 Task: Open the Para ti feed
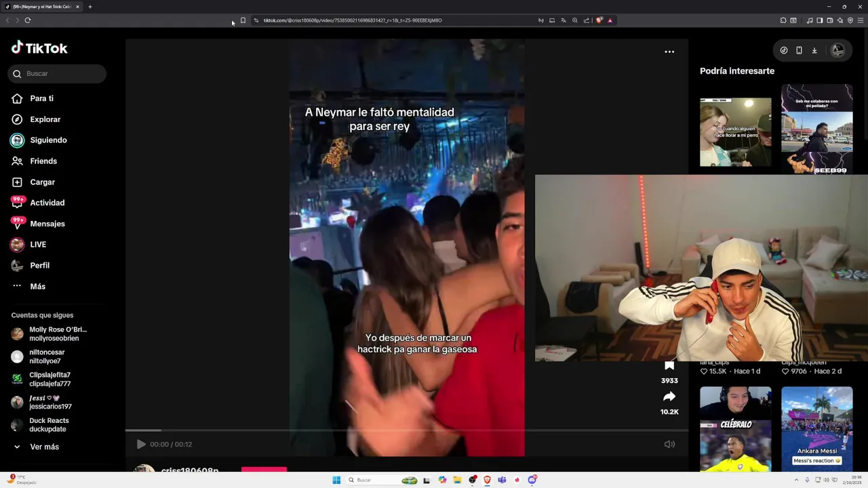[x=33, y=98]
